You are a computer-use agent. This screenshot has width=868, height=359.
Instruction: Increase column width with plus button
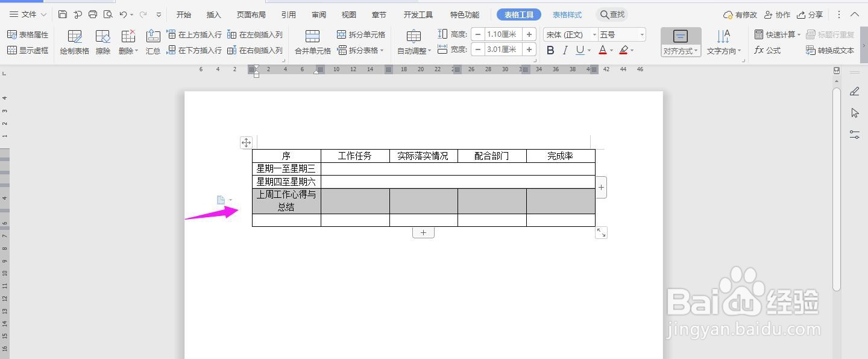(x=529, y=49)
